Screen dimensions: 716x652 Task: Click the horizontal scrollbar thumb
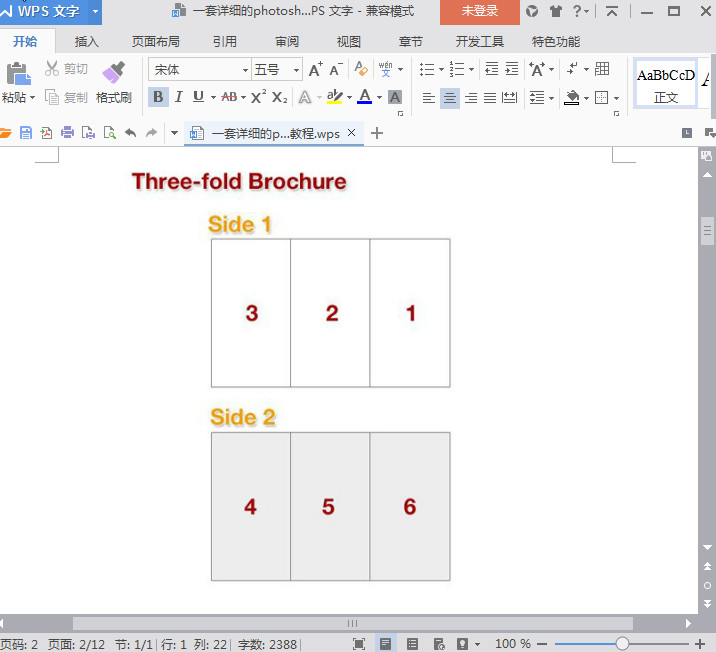353,623
